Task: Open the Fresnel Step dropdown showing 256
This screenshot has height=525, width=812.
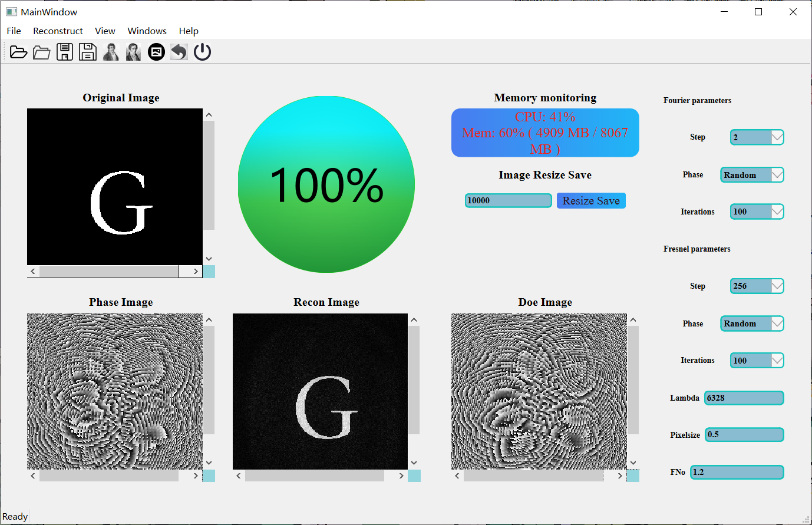Action: tap(757, 286)
